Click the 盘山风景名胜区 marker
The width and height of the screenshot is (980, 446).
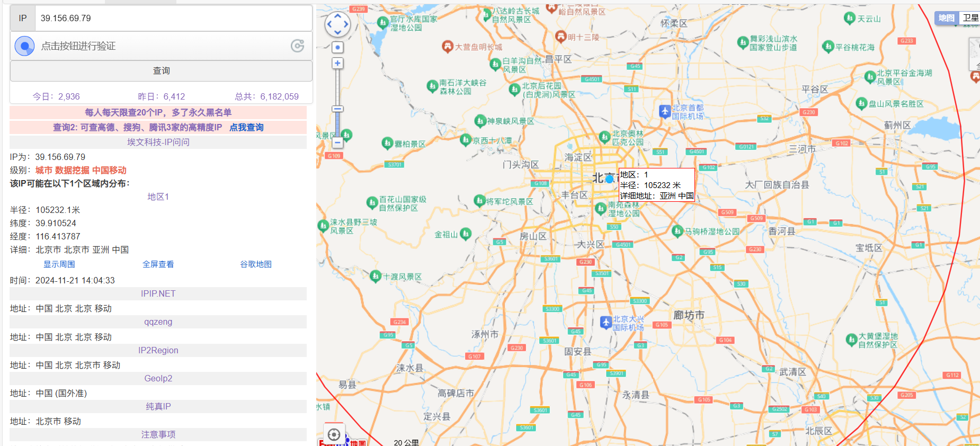click(x=861, y=104)
